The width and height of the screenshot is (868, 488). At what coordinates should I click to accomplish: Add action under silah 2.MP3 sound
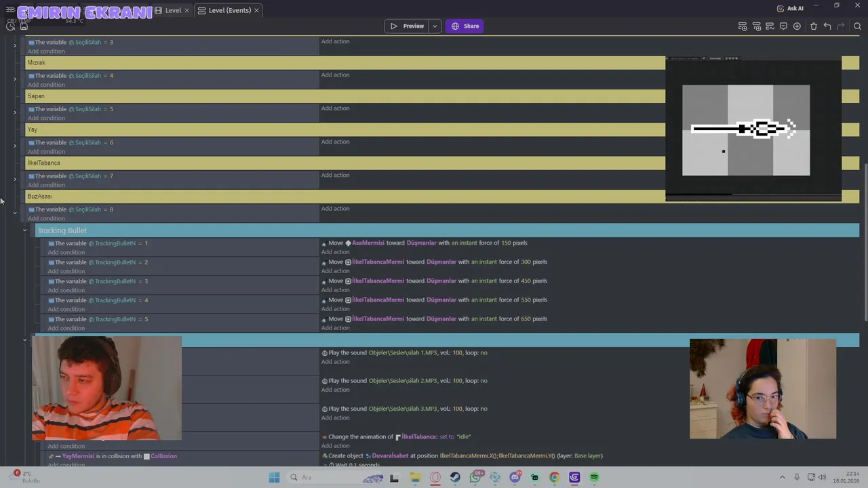pyautogui.click(x=335, y=390)
